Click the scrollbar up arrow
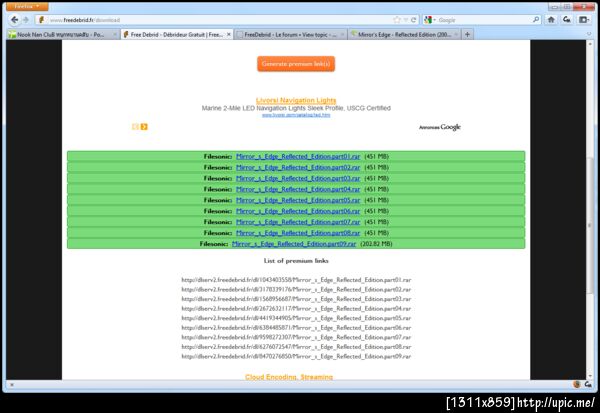This screenshot has width=600, height=413. click(590, 44)
